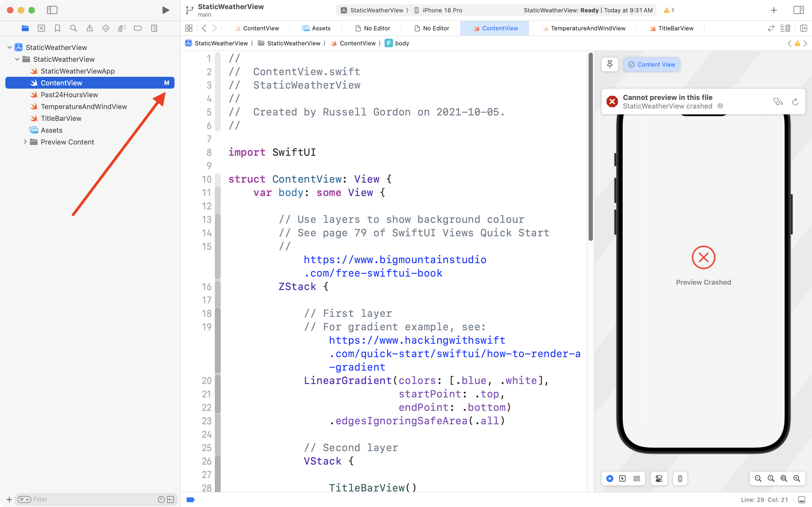The height and width of the screenshot is (507, 812).
Task: Open the Find navigator magnifier icon
Action: click(x=73, y=28)
